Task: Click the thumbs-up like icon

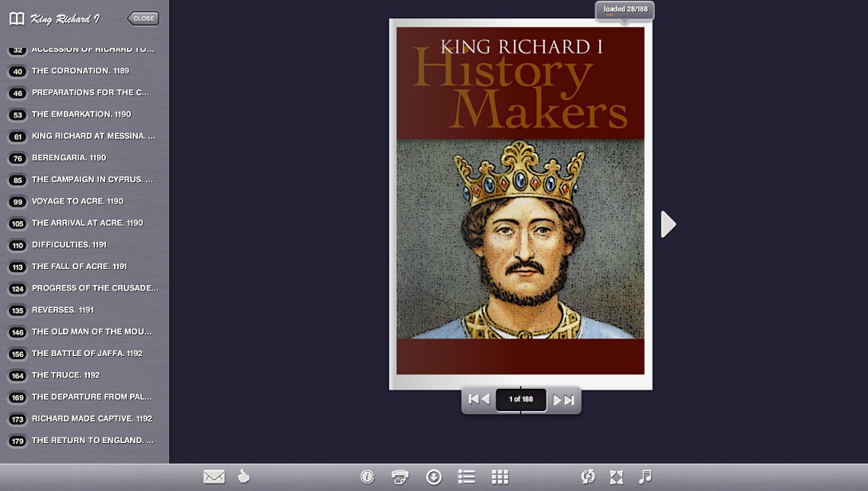Action: click(x=243, y=477)
